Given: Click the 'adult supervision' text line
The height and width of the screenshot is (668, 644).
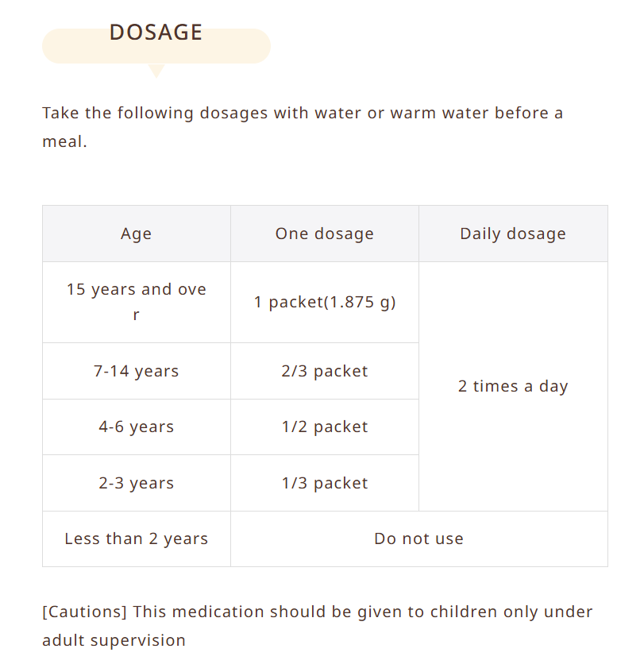Looking at the screenshot, I should coord(114,640).
